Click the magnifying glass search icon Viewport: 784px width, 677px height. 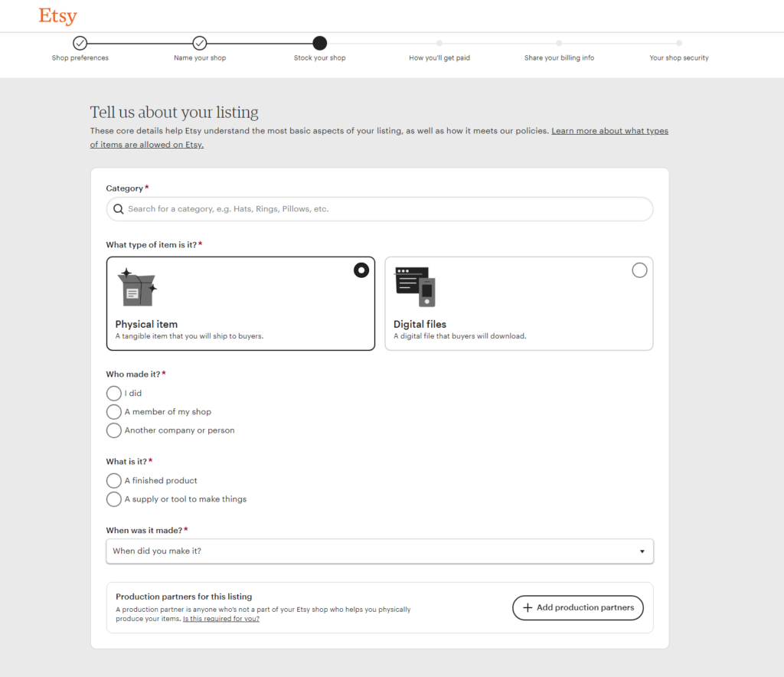tap(118, 209)
